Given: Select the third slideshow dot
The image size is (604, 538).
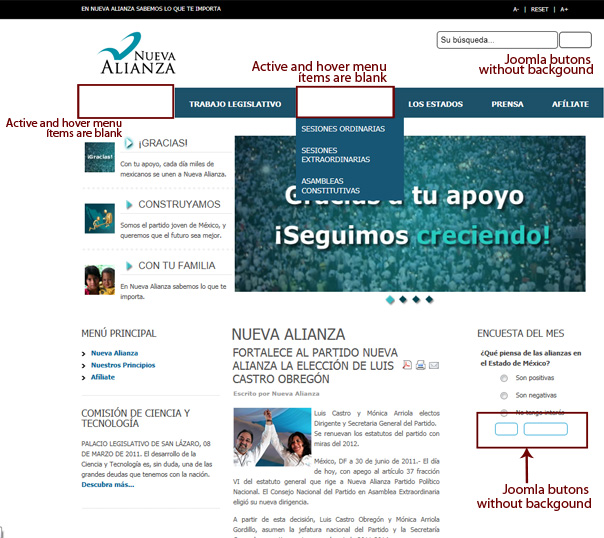Looking at the screenshot, I should tap(416, 300).
